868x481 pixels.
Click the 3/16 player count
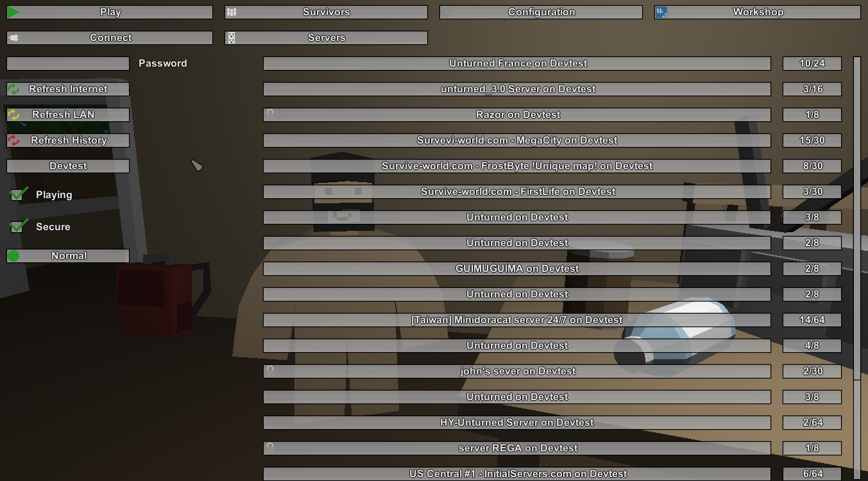812,89
